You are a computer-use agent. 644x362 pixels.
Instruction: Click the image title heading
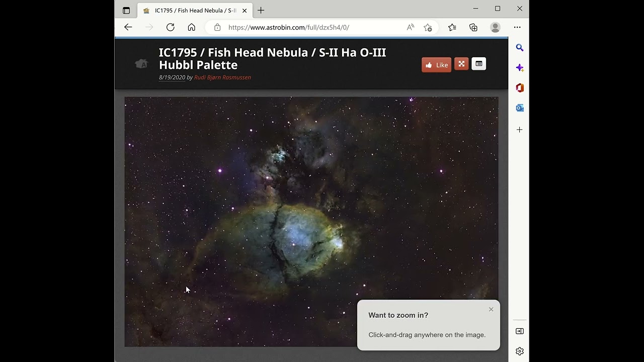pos(273,59)
